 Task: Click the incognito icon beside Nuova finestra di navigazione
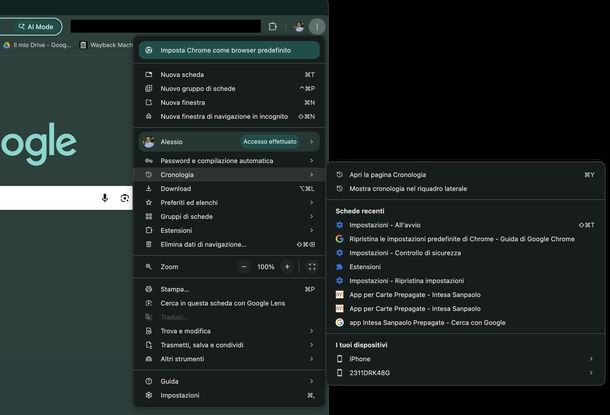tap(149, 117)
